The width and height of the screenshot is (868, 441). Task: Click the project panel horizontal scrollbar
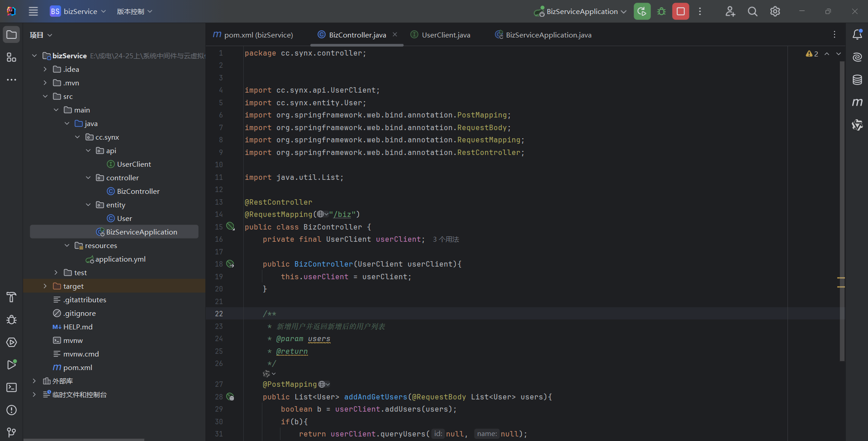(84, 439)
